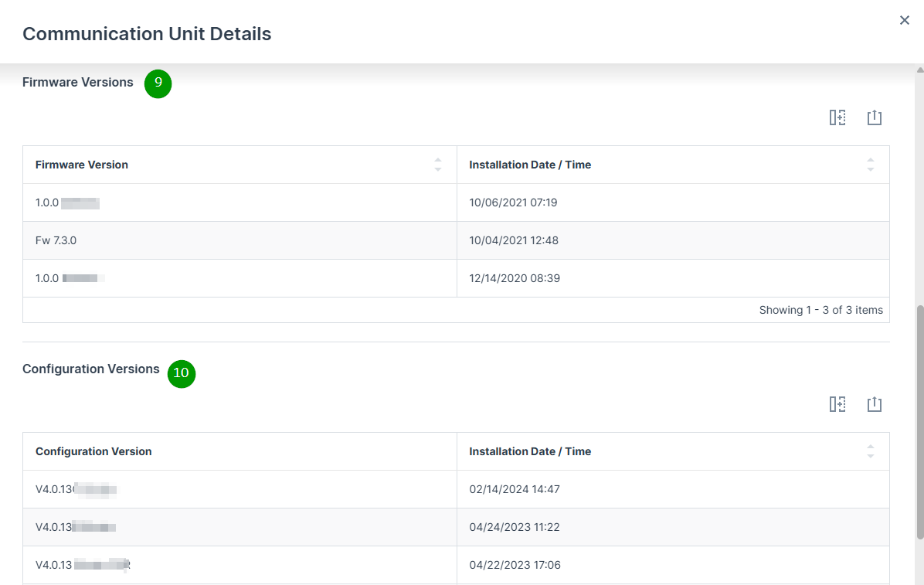Export the Firmware Versions table
The height and width of the screenshot is (585, 924).
tap(874, 117)
